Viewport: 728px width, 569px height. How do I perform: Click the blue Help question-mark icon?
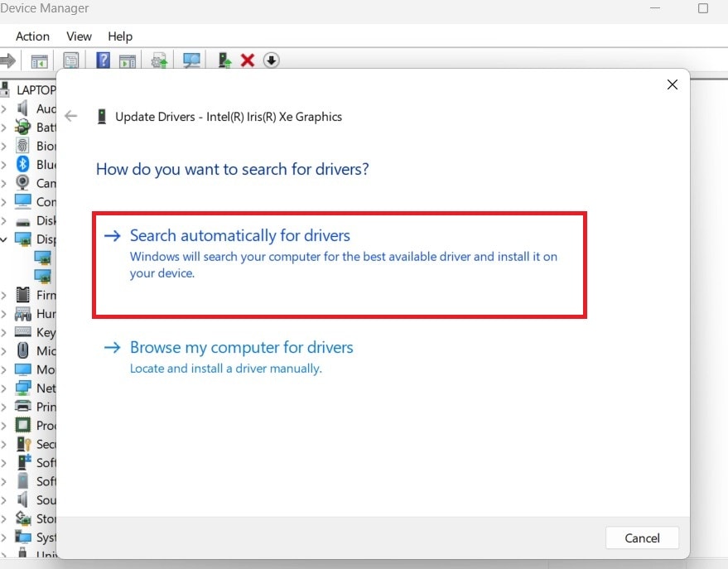click(x=103, y=60)
